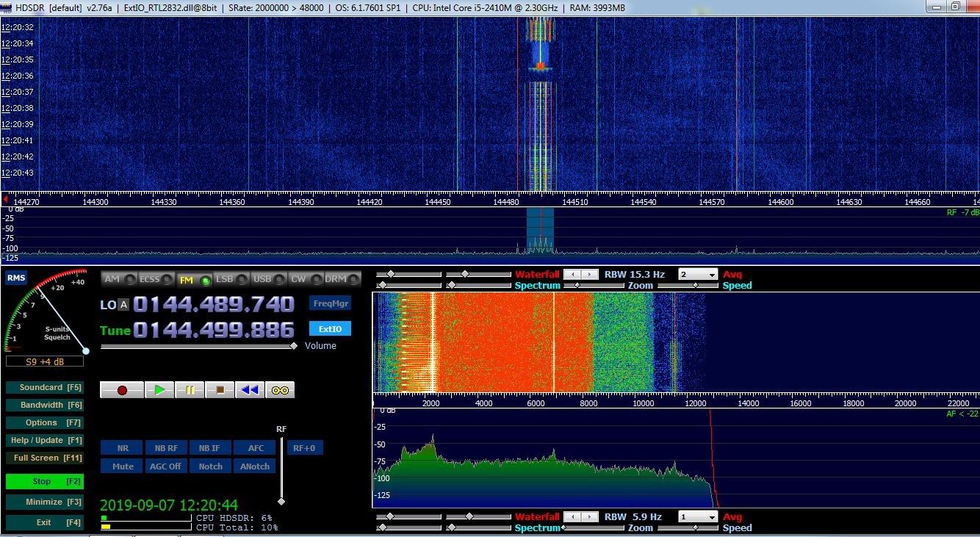Click the RF+0 gain button
Viewport: 980px width, 537px height.
pos(304,448)
